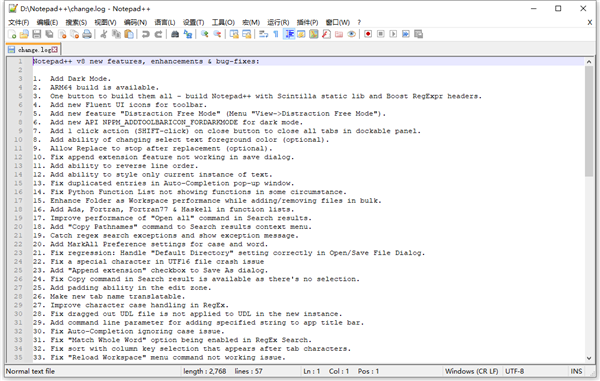Viewport: 600px width, 381px height.
Task: Open the Function List toolbar icon
Action: pos(326,34)
